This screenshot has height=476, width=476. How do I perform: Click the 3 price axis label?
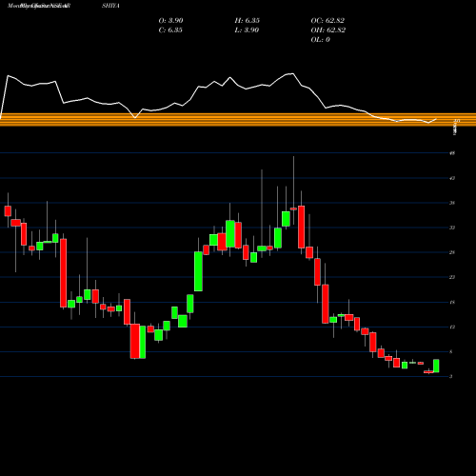[x=451, y=376]
